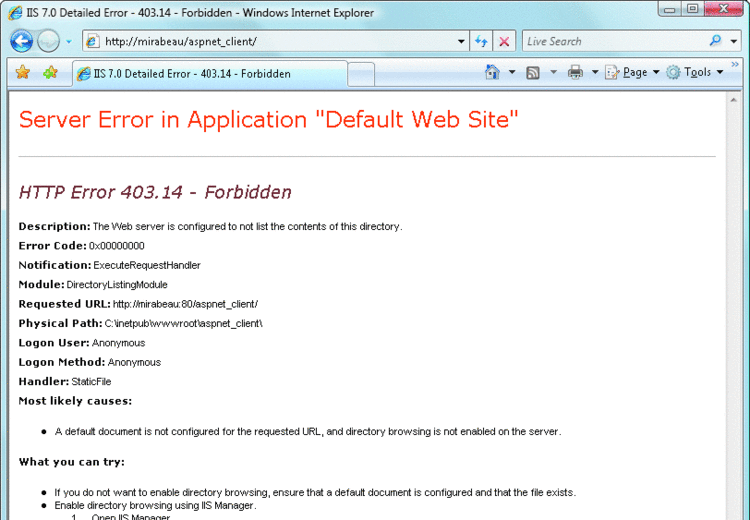The height and width of the screenshot is (520, 750).
Task: Click the 'Most likely causes:' label
Action: point(75,401)
